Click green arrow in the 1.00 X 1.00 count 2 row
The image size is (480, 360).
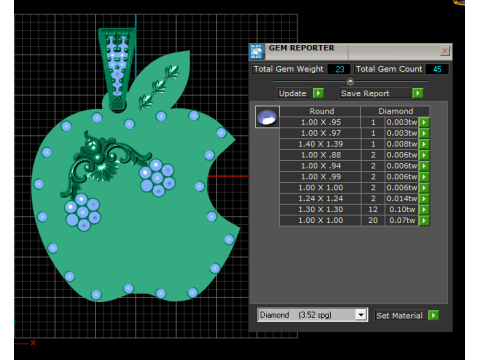pos(424,188)
